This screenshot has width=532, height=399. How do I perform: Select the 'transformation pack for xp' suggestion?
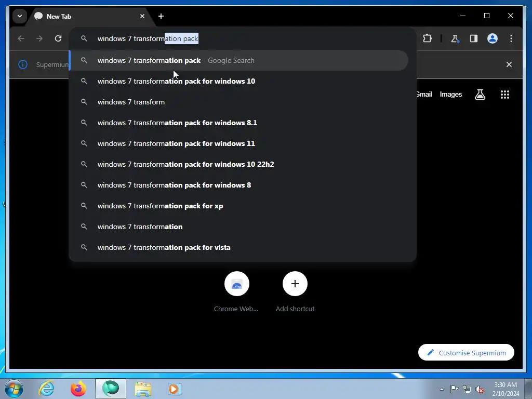point(239,206)
